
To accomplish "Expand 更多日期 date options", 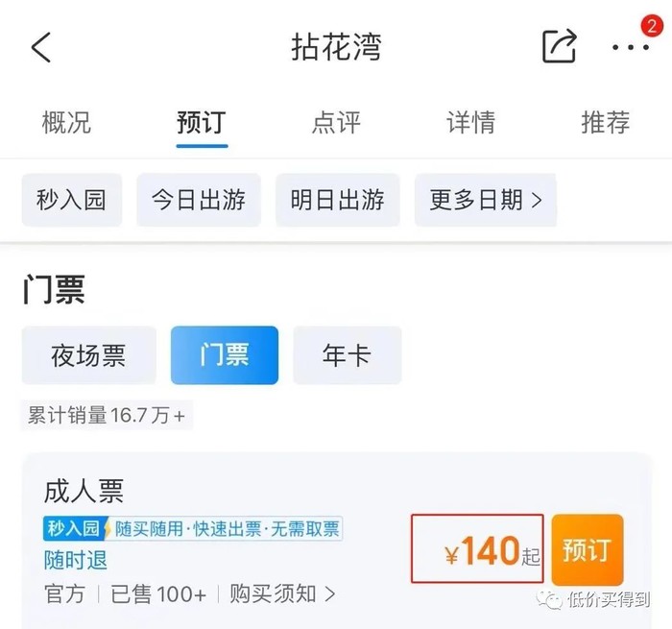I will [486, 200].
